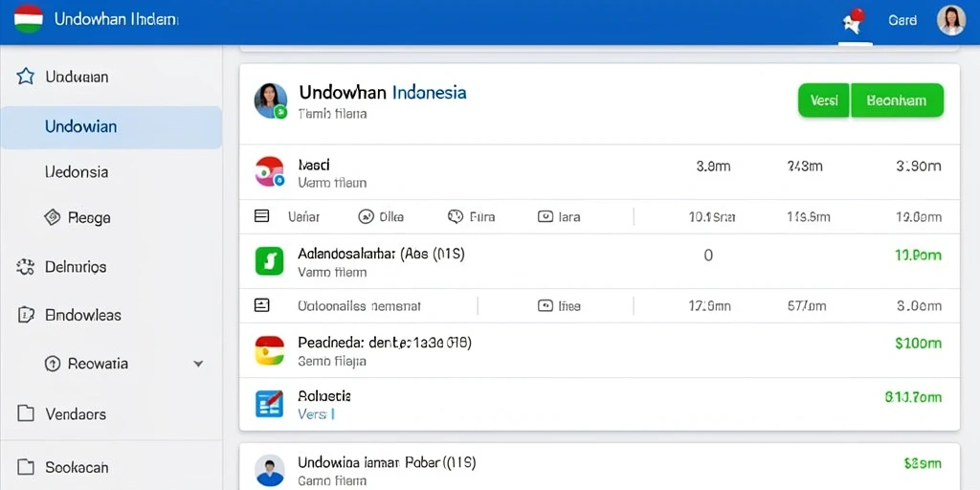Image resolution: width=980 pixels, height=490 pixels.
Task: Click the Aolpetia blue chart icon
Action: [x=269, y=403]
